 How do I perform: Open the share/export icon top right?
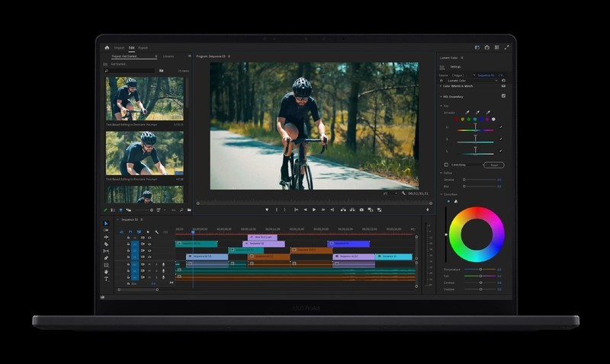coord(487,47)
